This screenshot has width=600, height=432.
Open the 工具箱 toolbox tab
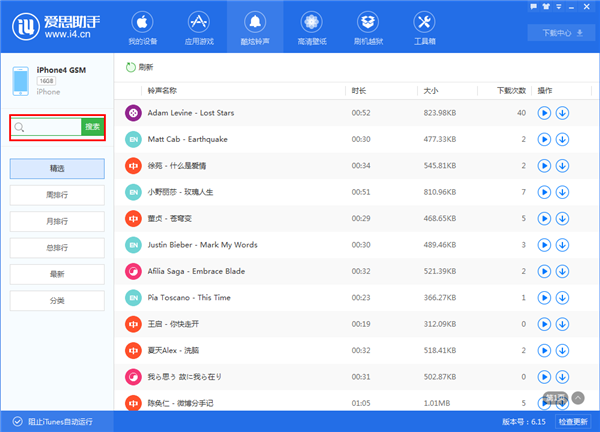click(423, 29)
